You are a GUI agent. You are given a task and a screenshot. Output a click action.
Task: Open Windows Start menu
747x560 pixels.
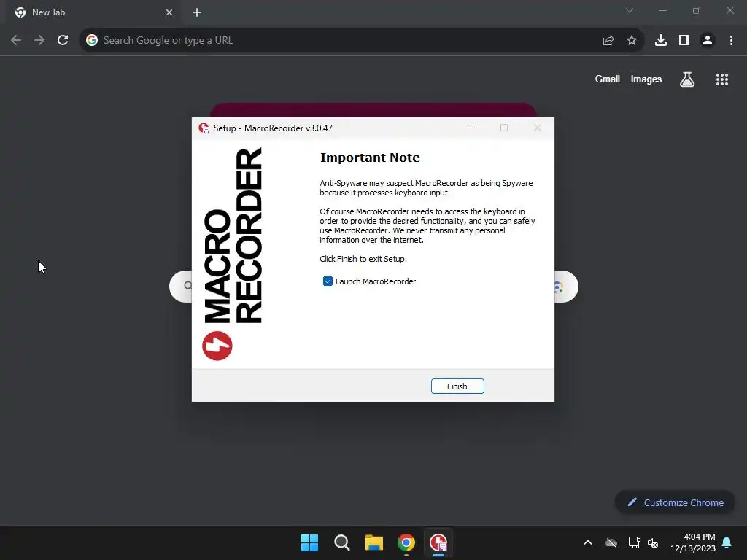pyautogui.click(x=309, y=542)
